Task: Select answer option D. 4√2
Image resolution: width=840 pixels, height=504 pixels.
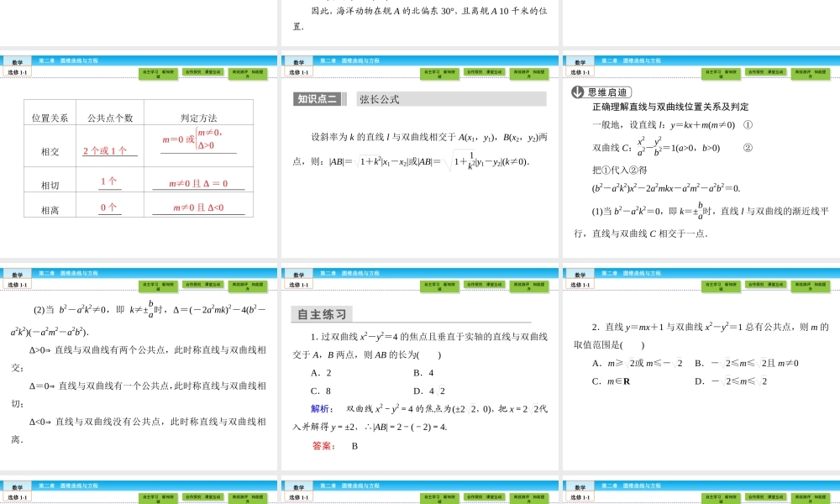Action: coord(429,390)
